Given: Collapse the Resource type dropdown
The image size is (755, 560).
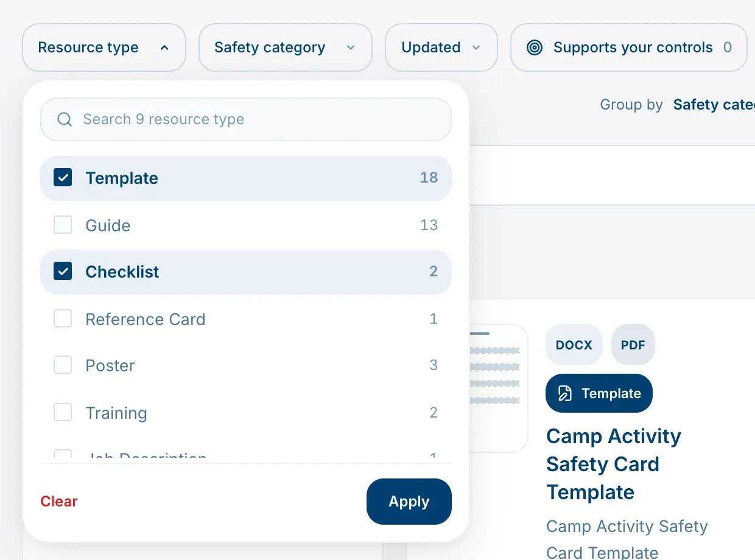Looking at the screenshot, I should click(x=104, y=47).
